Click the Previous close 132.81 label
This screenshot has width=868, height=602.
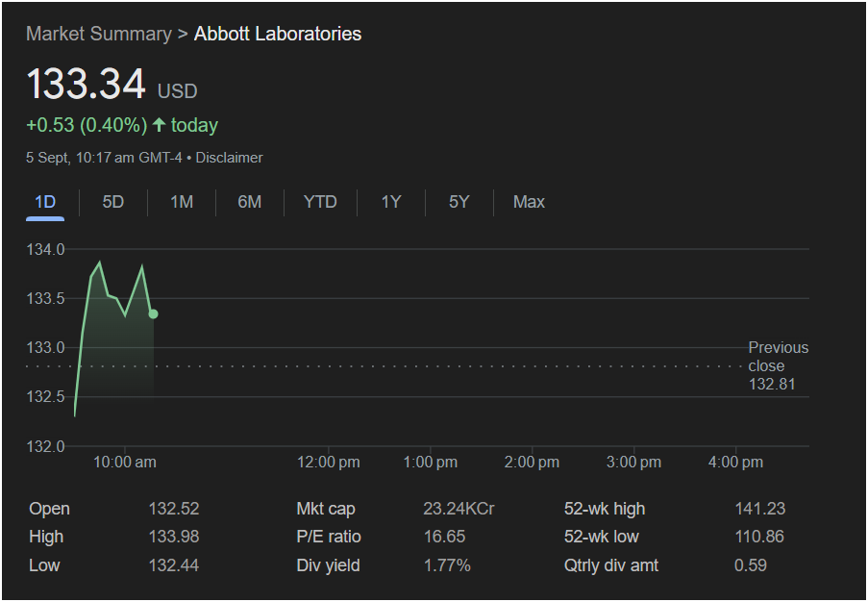(x=779, y=366)
